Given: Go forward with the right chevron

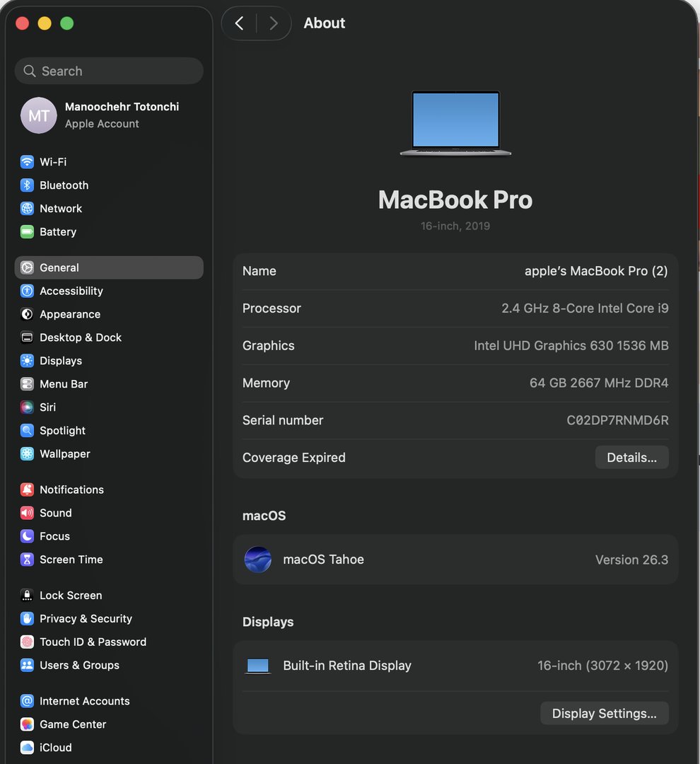Looking at the screenshot, I should coord(274,23).
